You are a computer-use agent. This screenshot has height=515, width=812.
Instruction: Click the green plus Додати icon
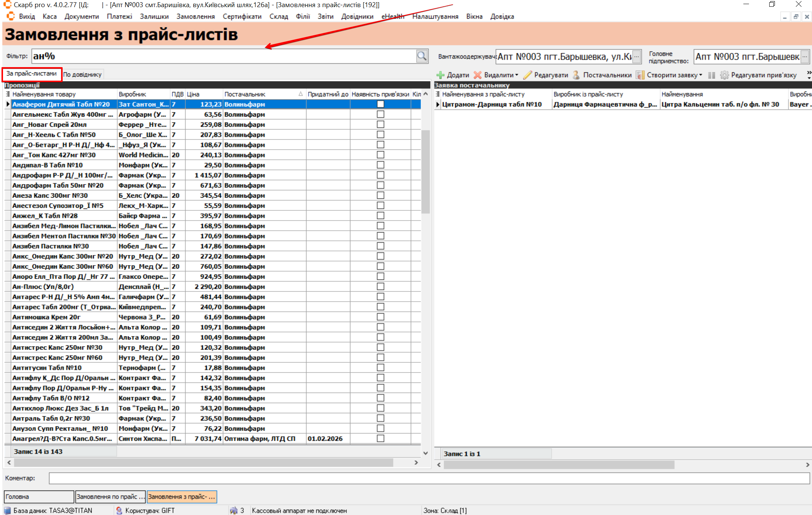coord(441,75)
